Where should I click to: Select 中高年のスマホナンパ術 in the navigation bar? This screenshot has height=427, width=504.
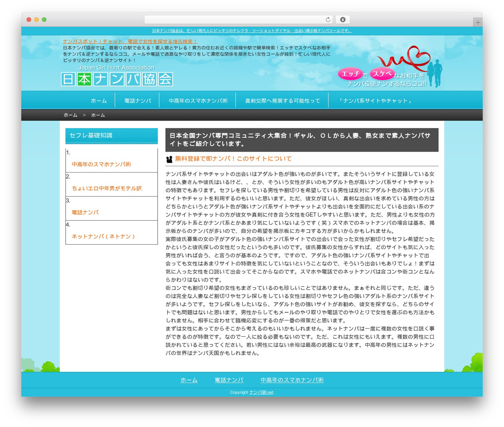coord(198,101)
